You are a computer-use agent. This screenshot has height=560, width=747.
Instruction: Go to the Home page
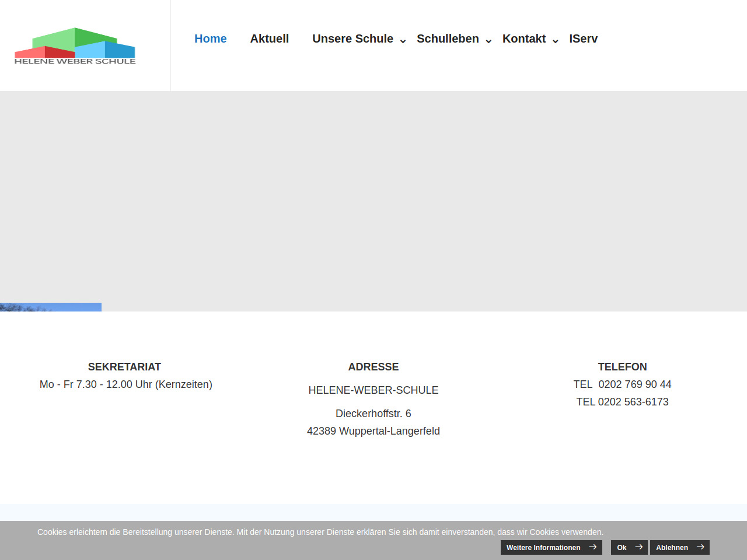coord(210,38)
